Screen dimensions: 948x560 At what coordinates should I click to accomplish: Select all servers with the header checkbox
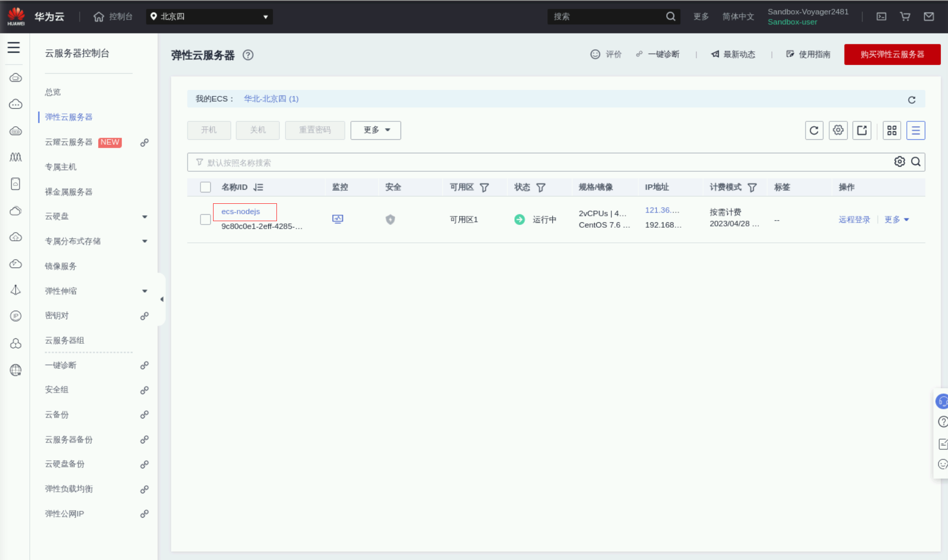[x=205, y=187]
